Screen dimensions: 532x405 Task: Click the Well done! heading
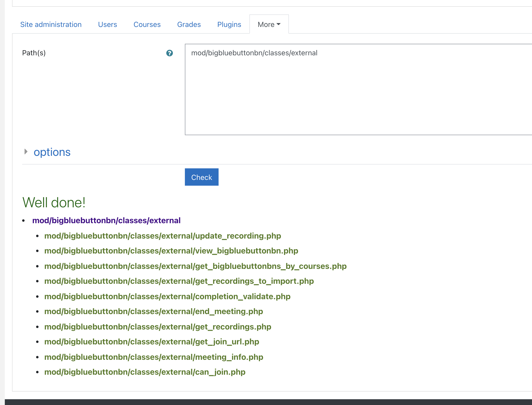(x=54, y=202)
